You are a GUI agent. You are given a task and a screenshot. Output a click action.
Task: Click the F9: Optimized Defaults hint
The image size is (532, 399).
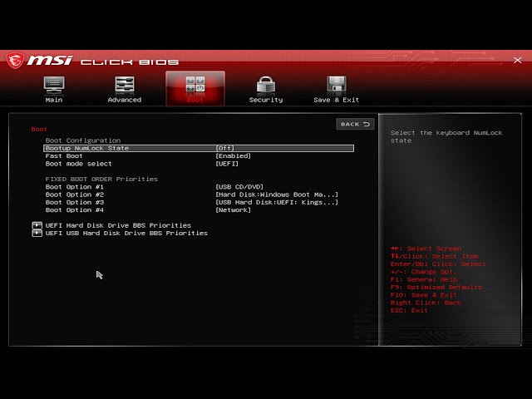tap(436, 288)
